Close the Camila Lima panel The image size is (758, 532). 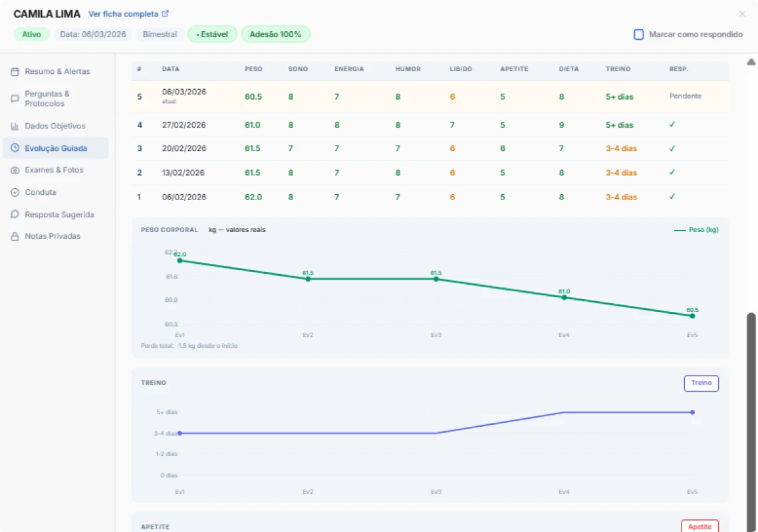pyautogui.click(x=742, y=14)
